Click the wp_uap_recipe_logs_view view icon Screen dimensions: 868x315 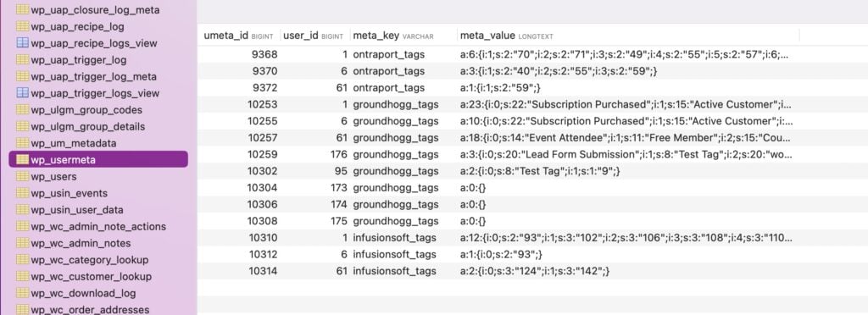tap(23, 43)
